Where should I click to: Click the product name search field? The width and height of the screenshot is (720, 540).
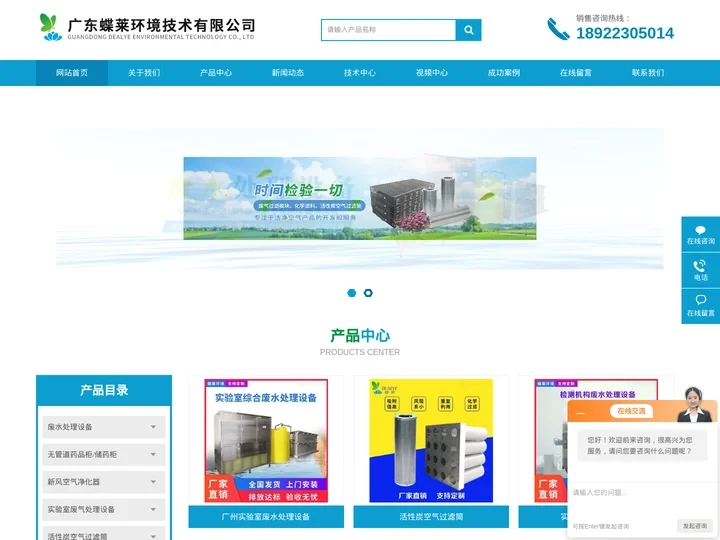pos(388,30)
